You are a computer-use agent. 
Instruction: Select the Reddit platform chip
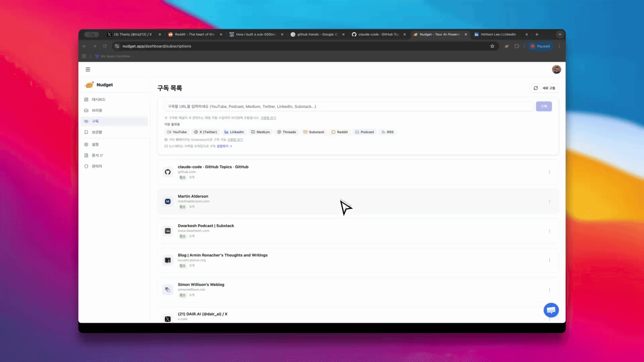coord(340,132)
